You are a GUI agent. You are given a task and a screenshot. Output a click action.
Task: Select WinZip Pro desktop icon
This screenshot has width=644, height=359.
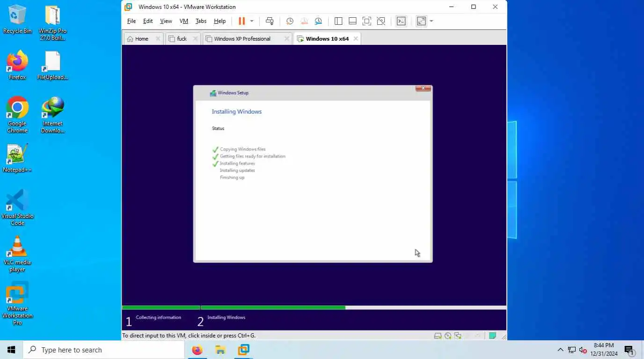tap(52, 22)
